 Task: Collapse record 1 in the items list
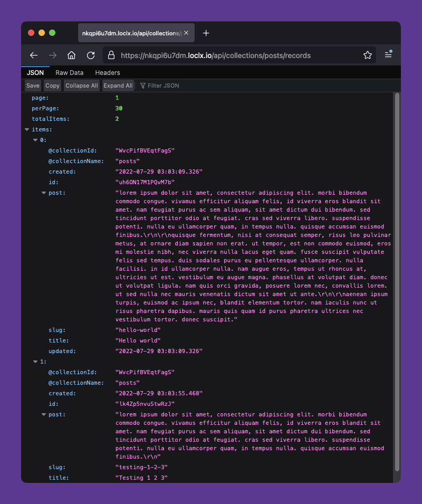point(35,362)
